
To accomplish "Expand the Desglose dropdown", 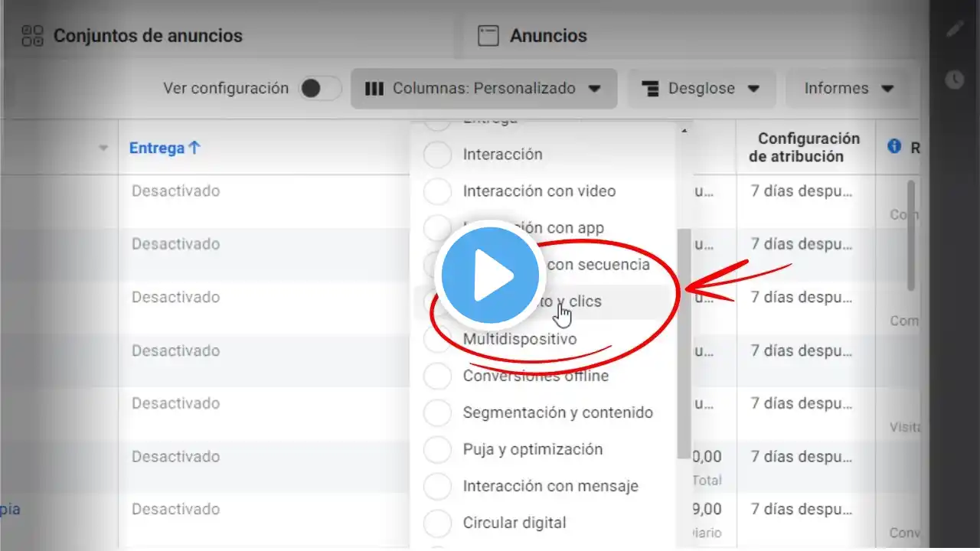I will tap(702, 89).
